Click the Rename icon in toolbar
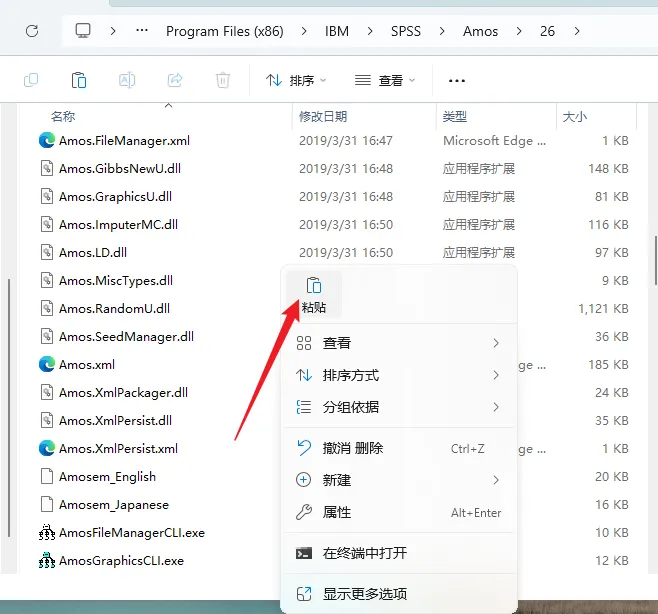 click(x=127, y=80)
